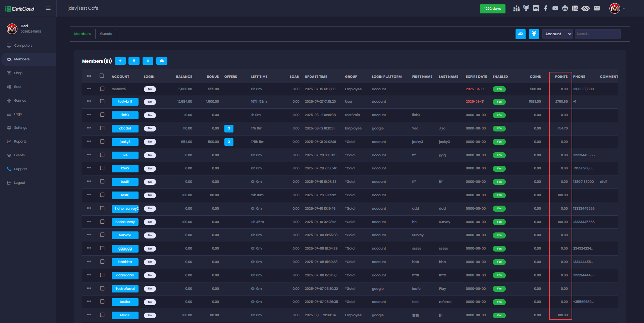Click the globe website icon
The width and height of the screenshot is (644, 323).
pos(565,8)
